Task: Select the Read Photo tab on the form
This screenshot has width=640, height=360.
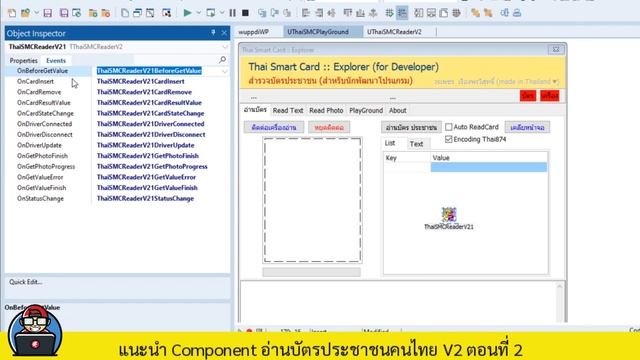Action: point(326,110)
